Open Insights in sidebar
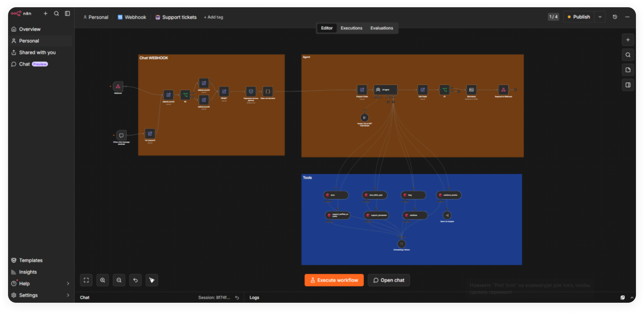This screenshot has height=314, width=644. 41,272
